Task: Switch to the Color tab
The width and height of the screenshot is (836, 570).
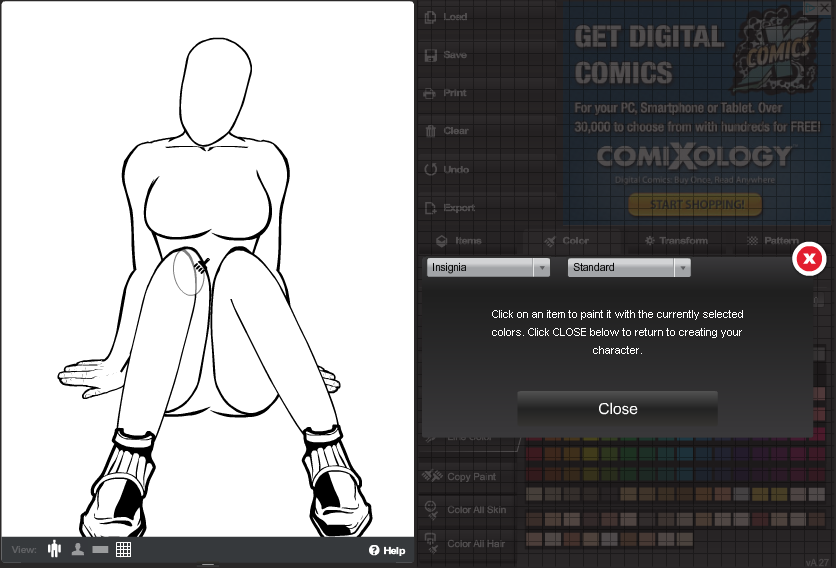Action: pos(566,241)
